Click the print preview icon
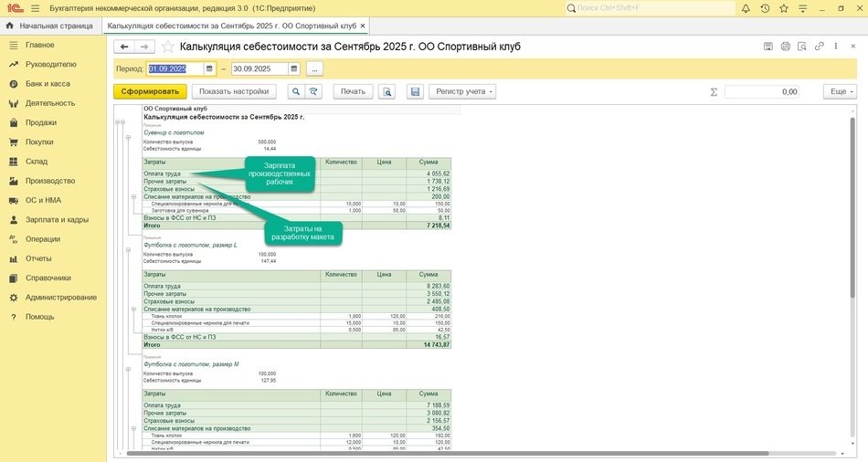This screenshot has width=868, height=462. pyautogui.click(x=387, y=91)
